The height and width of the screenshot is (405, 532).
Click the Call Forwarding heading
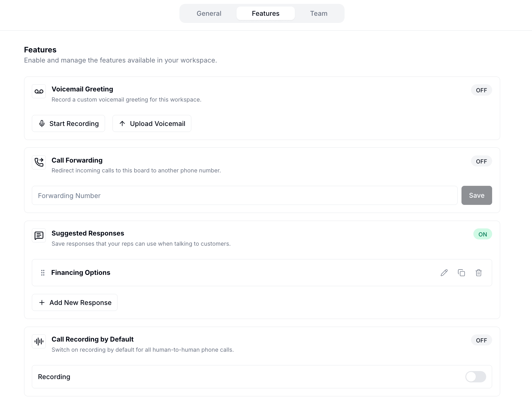click(77, 160)
